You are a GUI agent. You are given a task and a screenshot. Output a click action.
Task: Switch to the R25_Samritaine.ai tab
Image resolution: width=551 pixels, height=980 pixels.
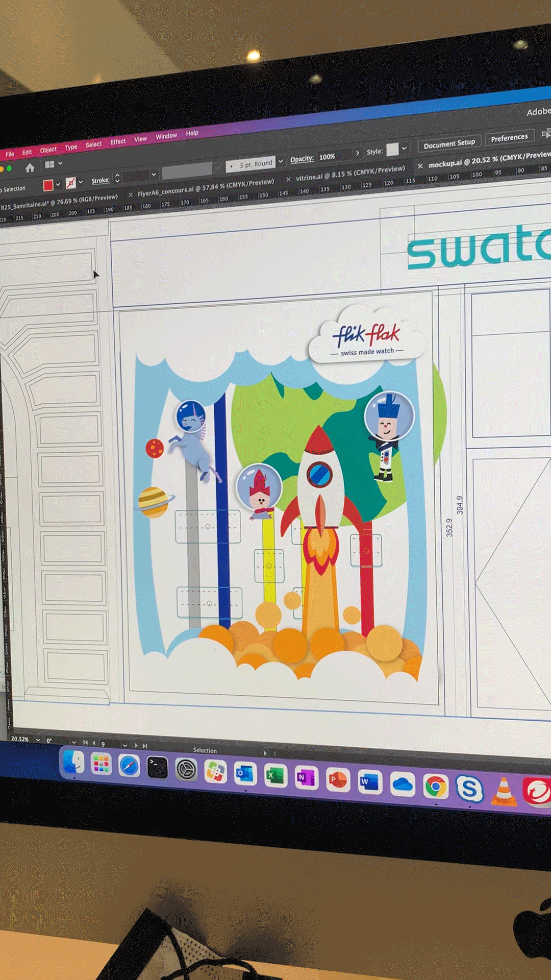59,202
